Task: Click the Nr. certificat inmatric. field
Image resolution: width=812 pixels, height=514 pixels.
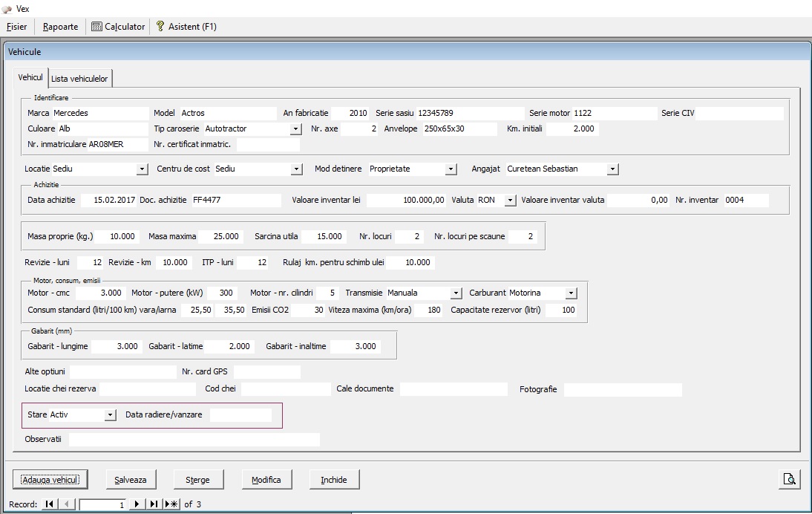Action: pyautogui.click(x=268, y=145)
